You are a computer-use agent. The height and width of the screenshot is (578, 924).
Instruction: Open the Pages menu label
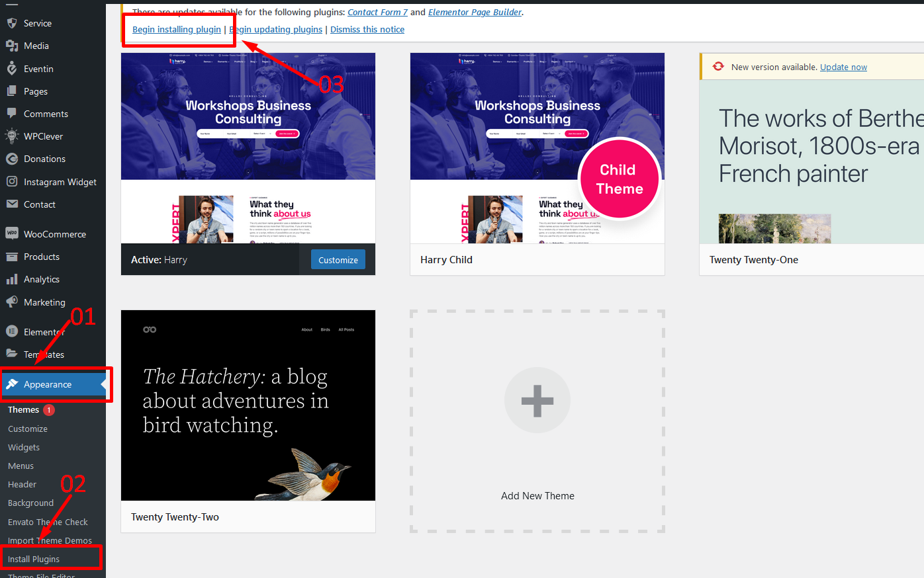(36, 91)
